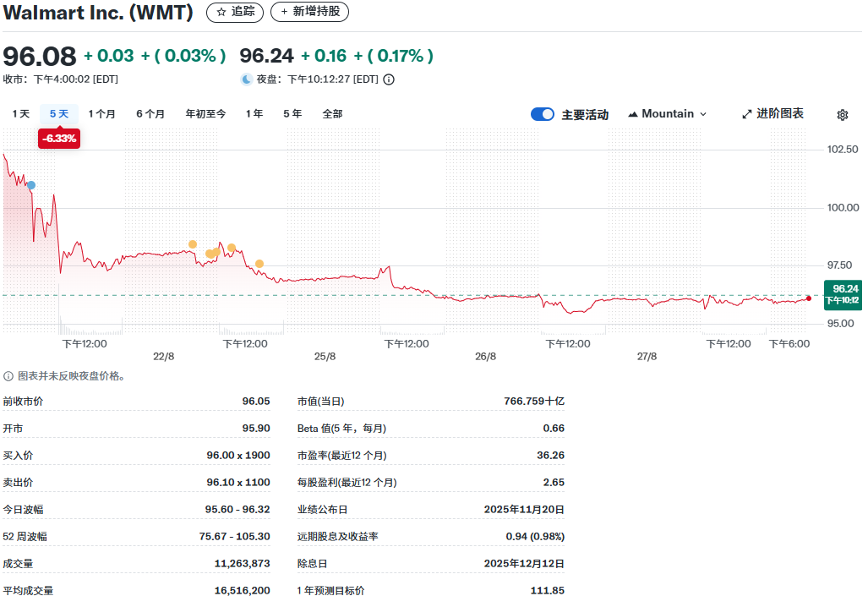The image size is (868, 596).
Task: Open chart settings gear icon
Action: (x=843, y=115)
